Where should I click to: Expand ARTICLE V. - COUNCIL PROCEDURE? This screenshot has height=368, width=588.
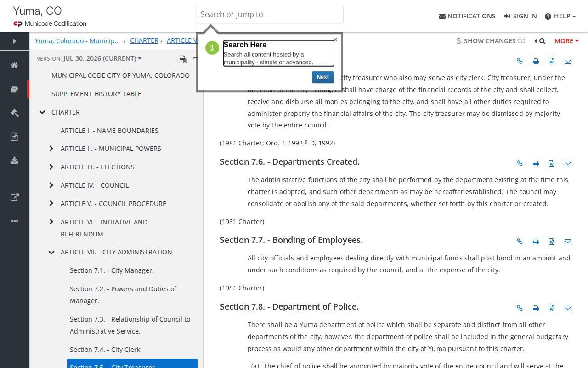click(51, 204)
